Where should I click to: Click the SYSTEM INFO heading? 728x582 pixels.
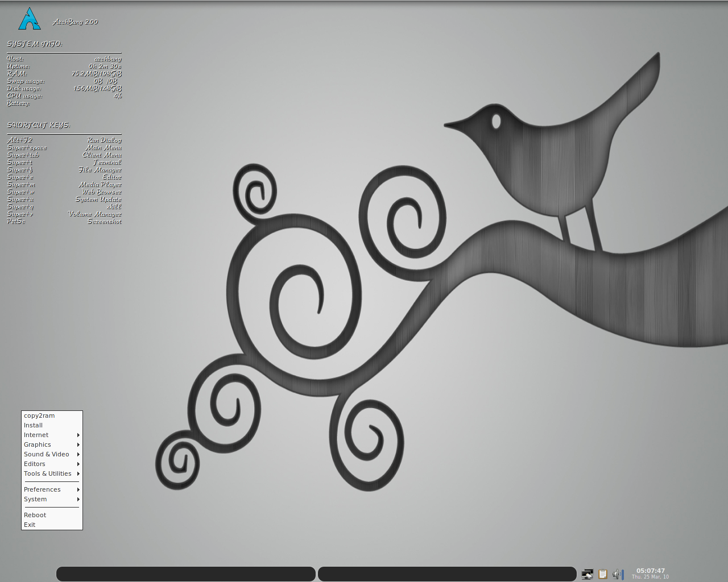coord(35,44)
